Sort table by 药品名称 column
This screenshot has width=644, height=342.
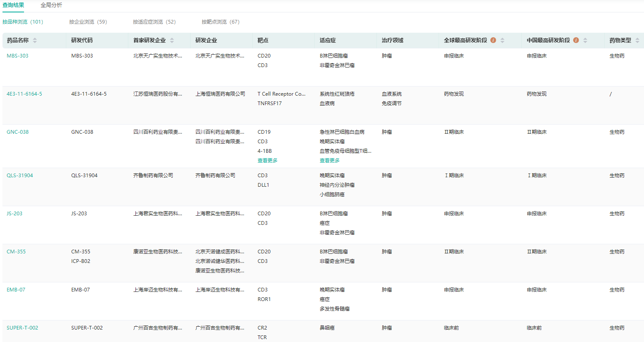[x=35, y=40]
